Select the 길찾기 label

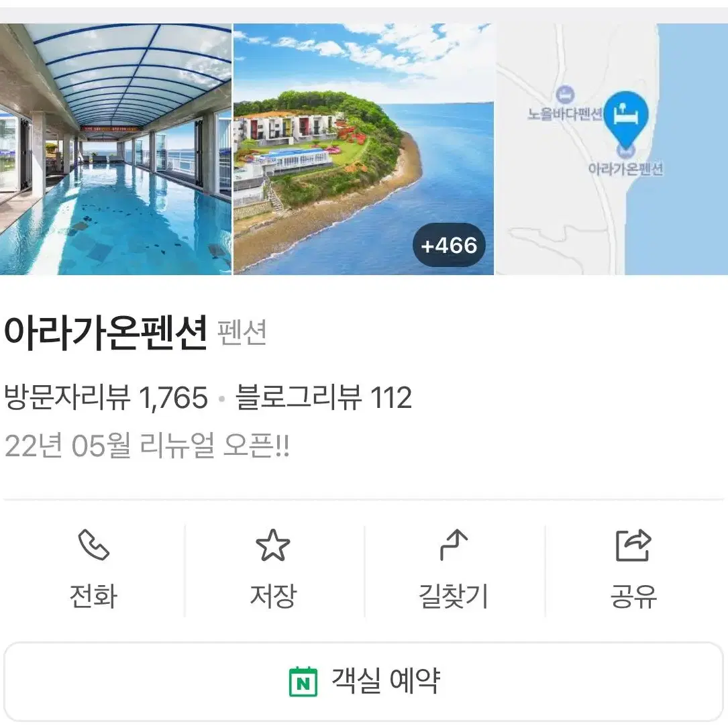point(453,596)
